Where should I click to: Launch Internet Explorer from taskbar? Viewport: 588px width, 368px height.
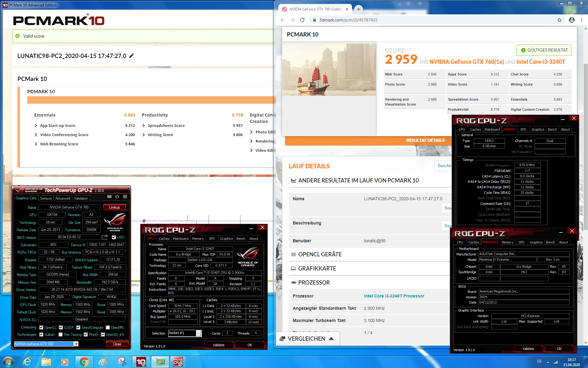[28, 362]
